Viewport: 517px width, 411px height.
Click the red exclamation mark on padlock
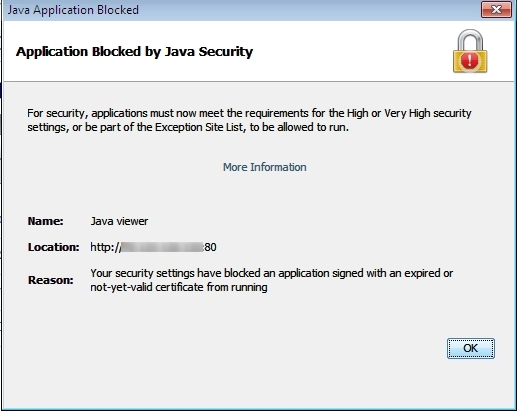[470, 61]
